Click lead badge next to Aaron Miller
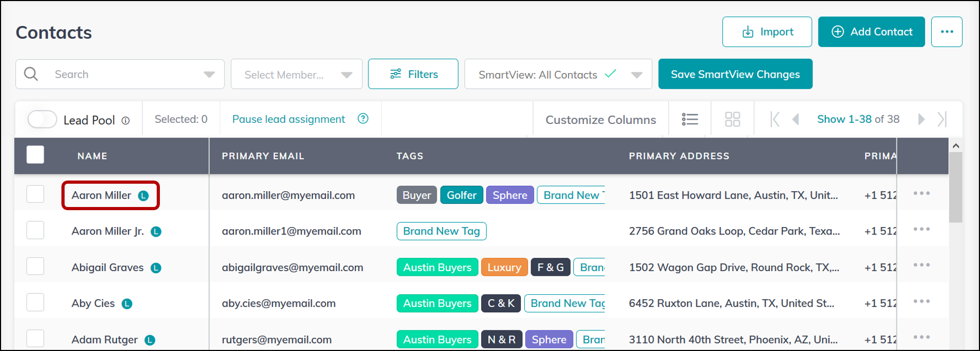This screenshot has height=351, width=980. tap(143, 196)
